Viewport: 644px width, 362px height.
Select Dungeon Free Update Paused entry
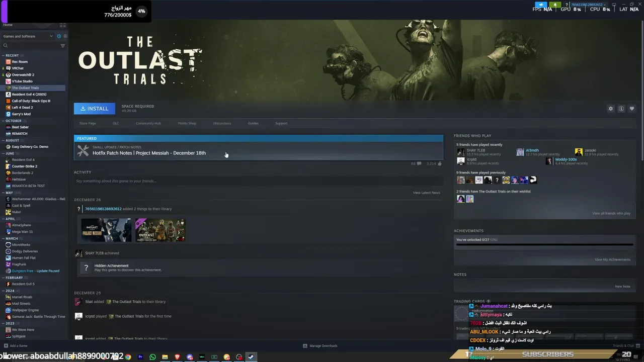(35, 271)
